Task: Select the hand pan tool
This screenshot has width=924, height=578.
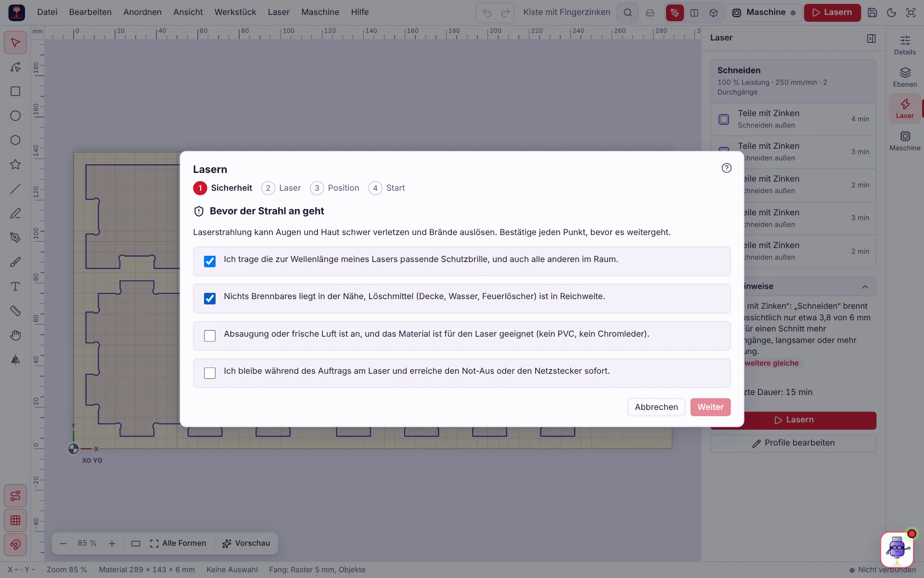Action: 15,335
